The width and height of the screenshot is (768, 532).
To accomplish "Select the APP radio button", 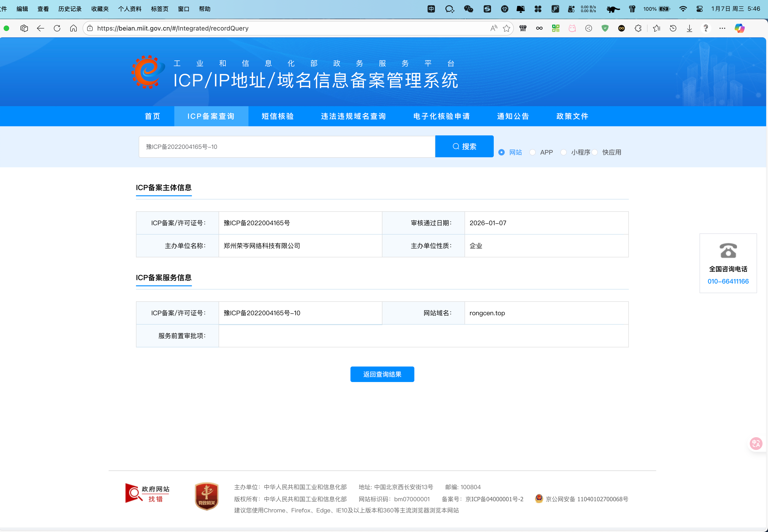I will click(533, 152).
